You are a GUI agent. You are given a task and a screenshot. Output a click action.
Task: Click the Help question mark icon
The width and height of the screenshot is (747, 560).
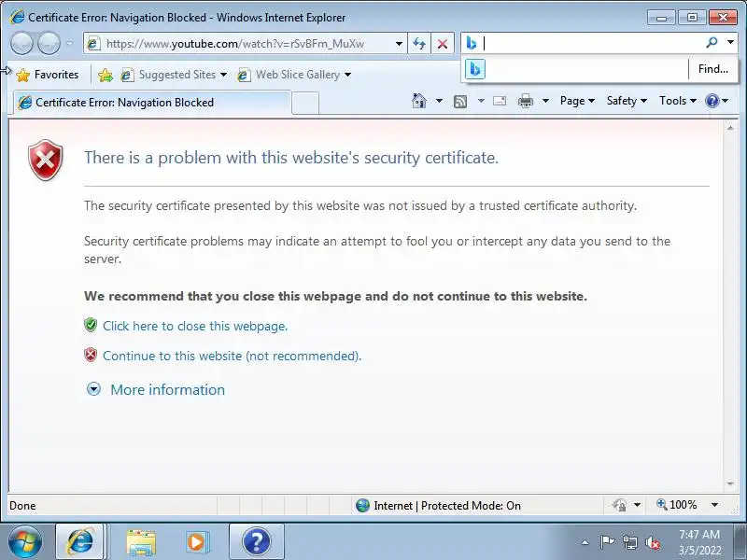(x=712, y=101)
